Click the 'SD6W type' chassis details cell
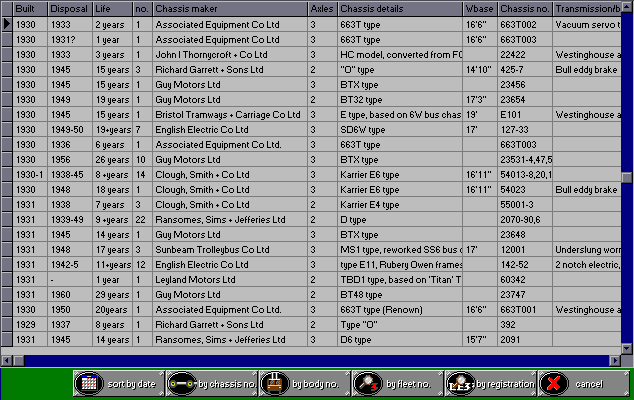 (x=400, y=129)
